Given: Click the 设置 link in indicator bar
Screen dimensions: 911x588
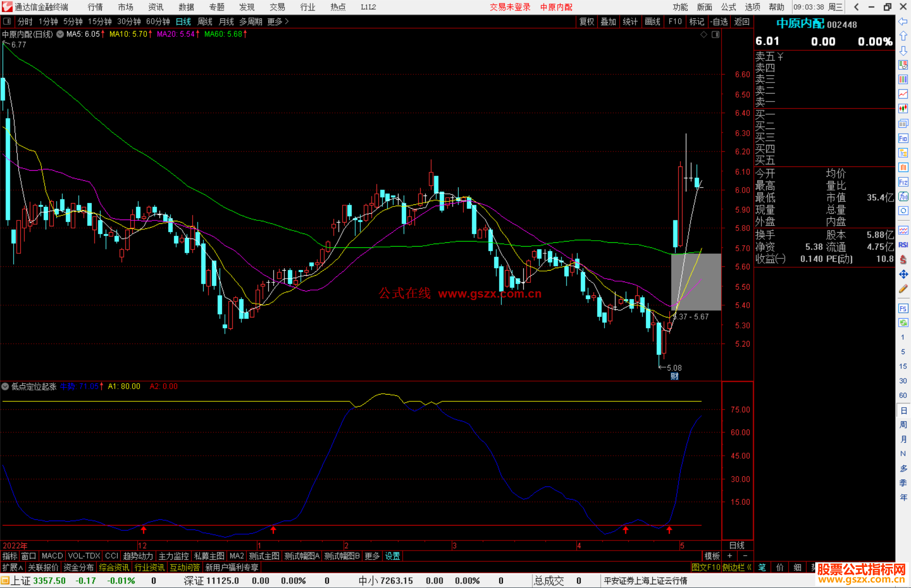Looking at the screenshot, I should [392, 556].
